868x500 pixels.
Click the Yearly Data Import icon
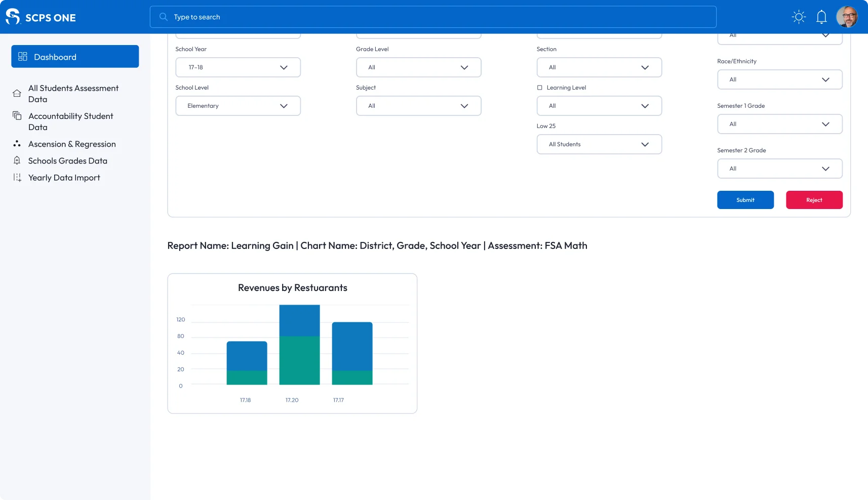pos(17,178)
